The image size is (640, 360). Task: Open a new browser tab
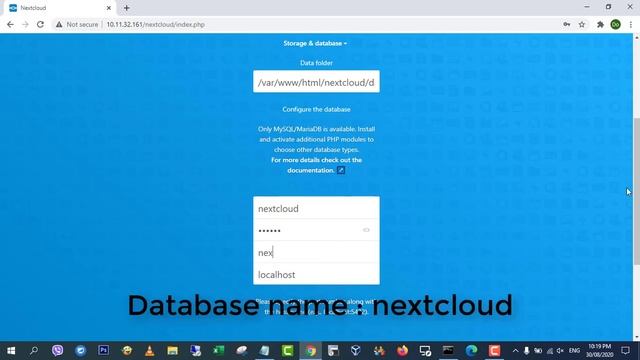click(127, 8)
